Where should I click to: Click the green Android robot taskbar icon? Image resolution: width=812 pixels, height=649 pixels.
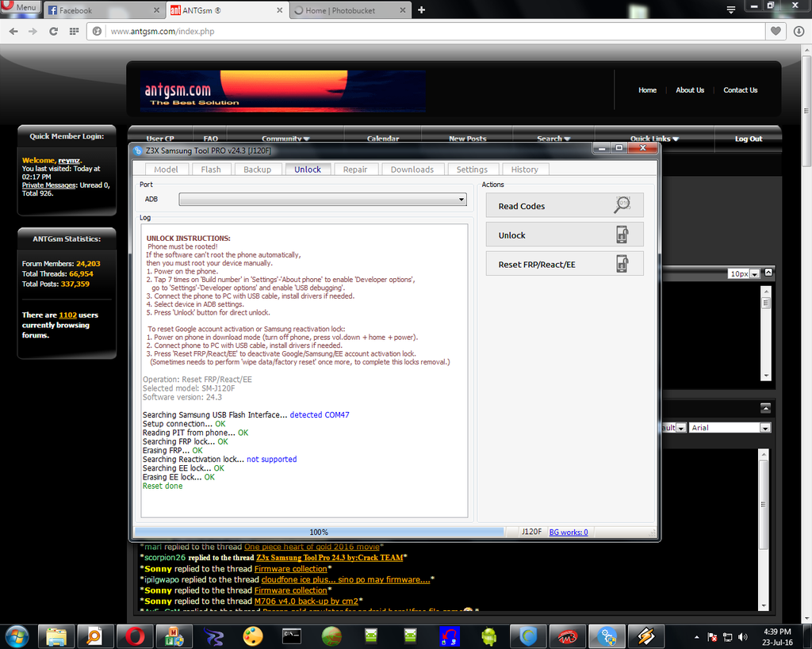[x=488, y=636]
